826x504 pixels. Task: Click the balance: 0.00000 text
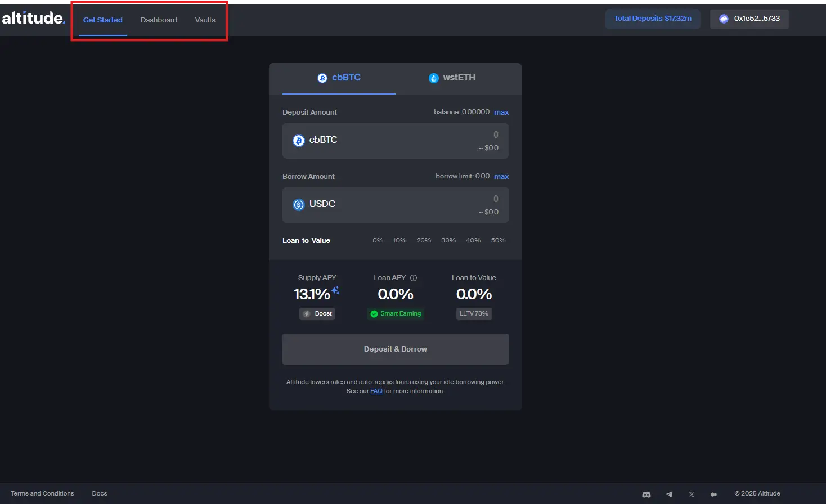coord(461,112)
